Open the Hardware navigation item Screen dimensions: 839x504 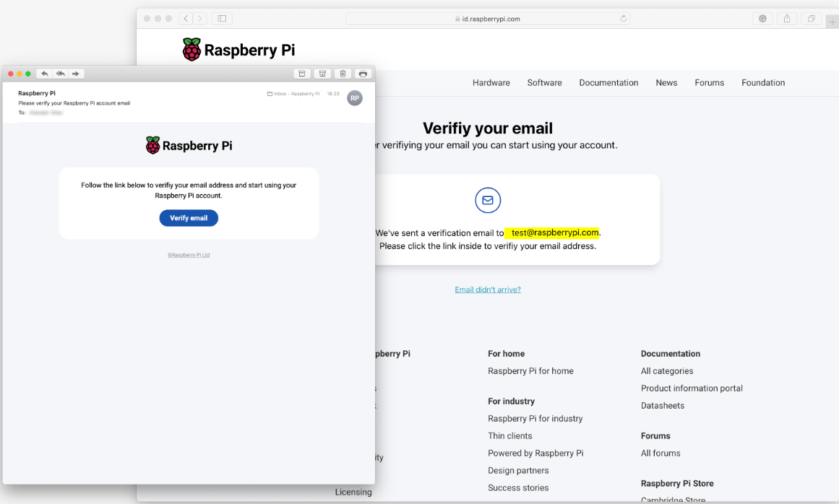point(491,83)
